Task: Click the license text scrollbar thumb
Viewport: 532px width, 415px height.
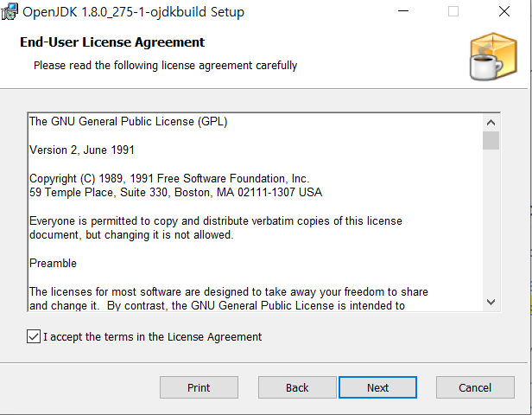Action: [491, 140]
